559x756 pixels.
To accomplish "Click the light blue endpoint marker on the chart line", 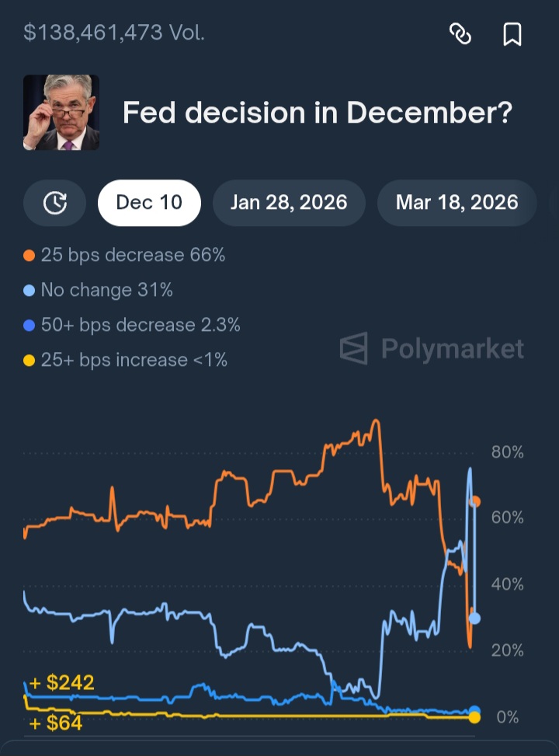I will (474, 618).
